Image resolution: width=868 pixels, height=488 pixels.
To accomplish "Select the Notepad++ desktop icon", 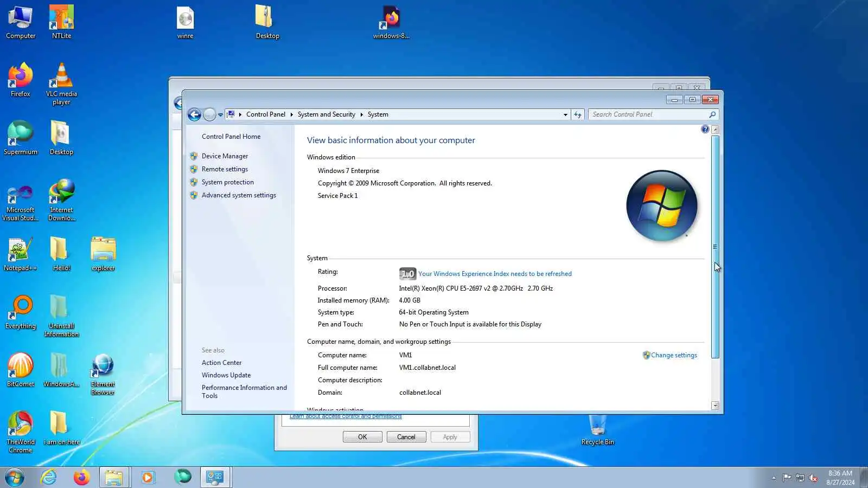I will pyautogui.click(x=21, y=254).
